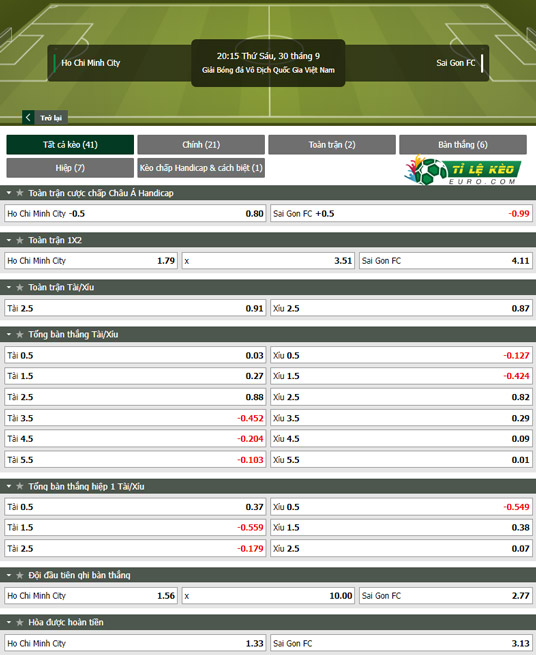536x655 pixels.
Task: Select Tài 5.5 at -0.103
Action: 135,460
